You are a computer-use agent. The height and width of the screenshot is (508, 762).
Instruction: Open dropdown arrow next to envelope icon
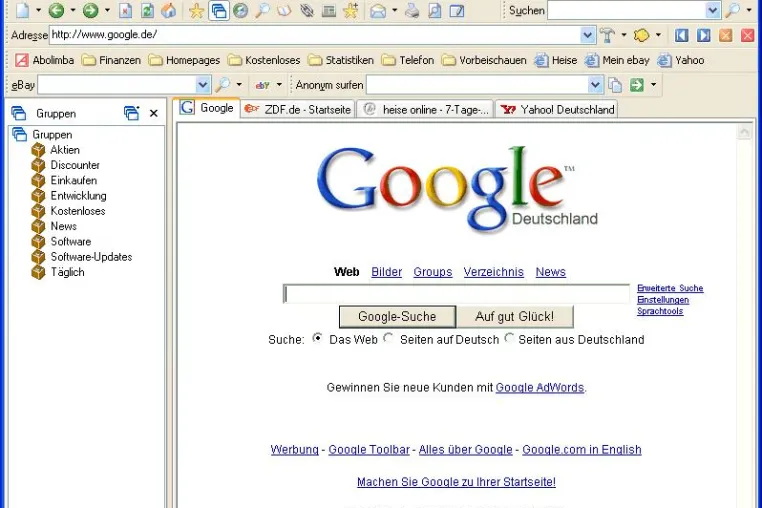pos(395,10)
